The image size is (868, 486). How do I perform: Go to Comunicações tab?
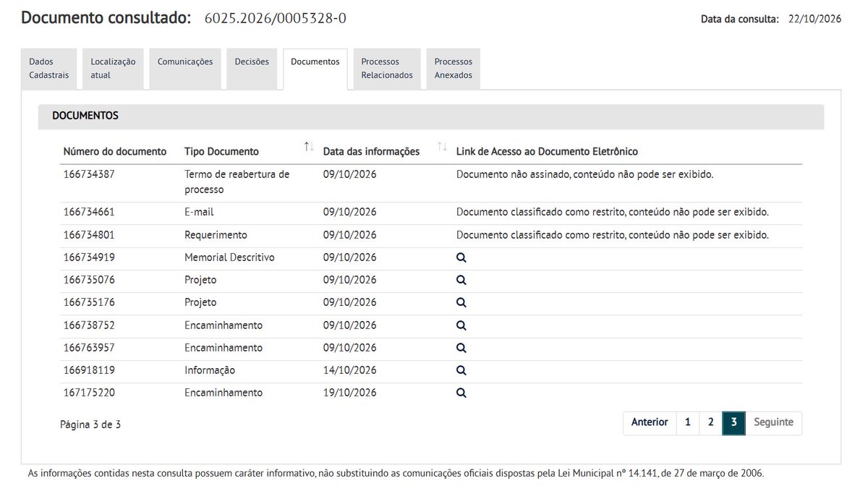[x=185, y=69]
